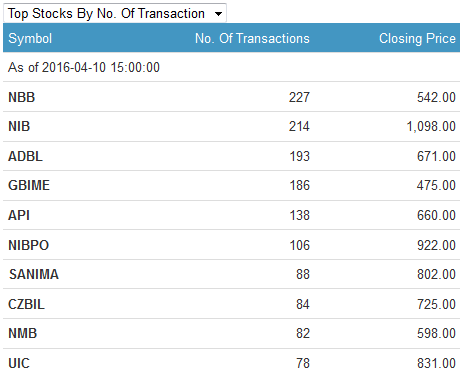Viewport: 460px width, 375px height.
Task: Click the SANIMA closing price 802.00
Action: tap(436, 274)
